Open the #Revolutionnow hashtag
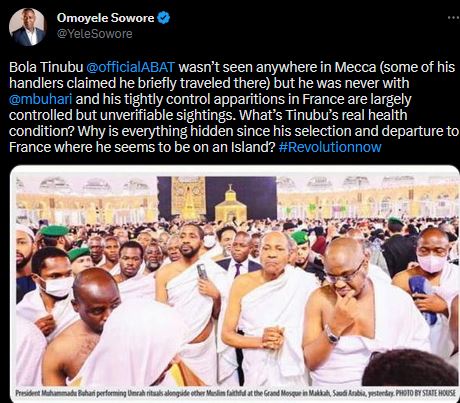The height and width of the screenshot is (403, 460). [330, 147]
